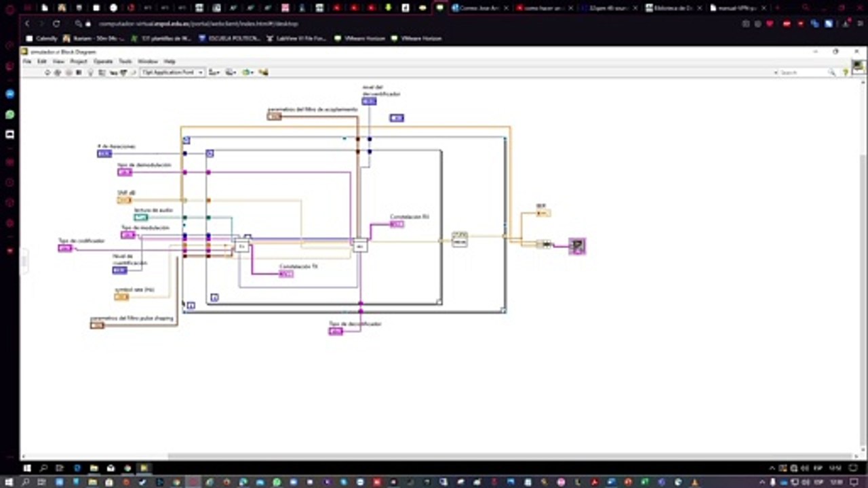Open the View menu

click(x=58, y=62)
